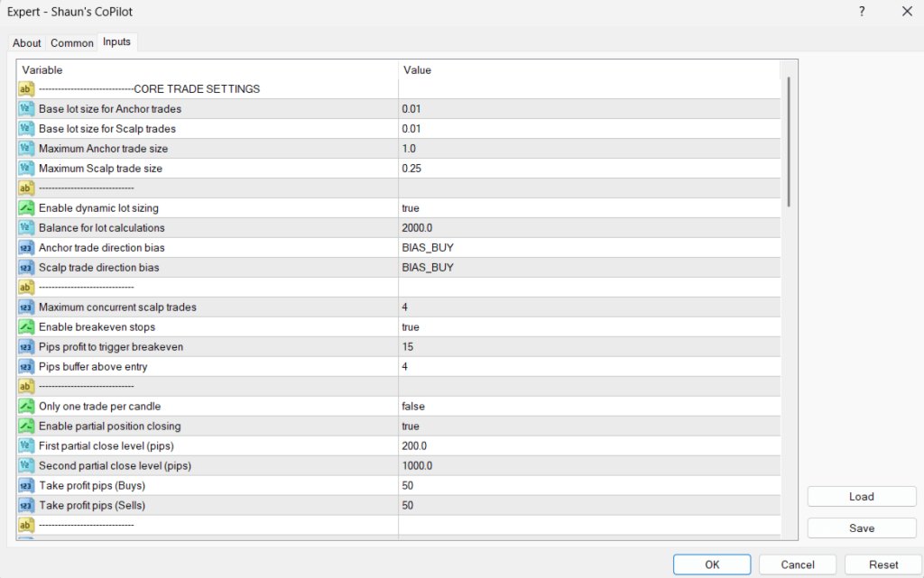Click the integer icon beside Anchor trade direction bias
This screenshot has height=578, width=924.
coord(26,248)
